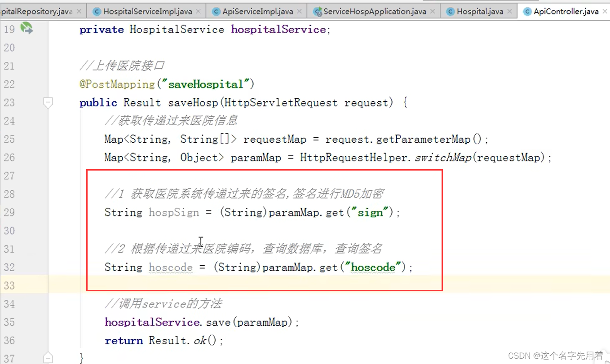
Task: Collapse saveHosp method fold marker line 23
Action: click(x=48, y=103)
